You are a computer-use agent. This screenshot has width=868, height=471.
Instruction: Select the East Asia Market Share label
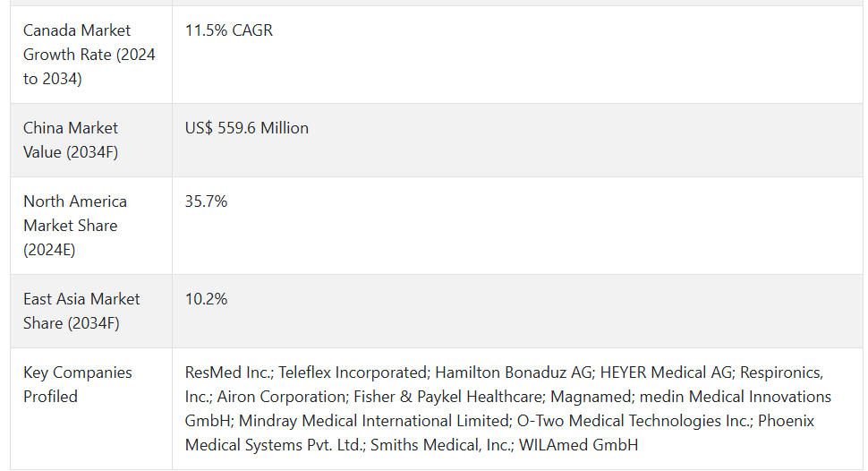(x=81, y=311)
